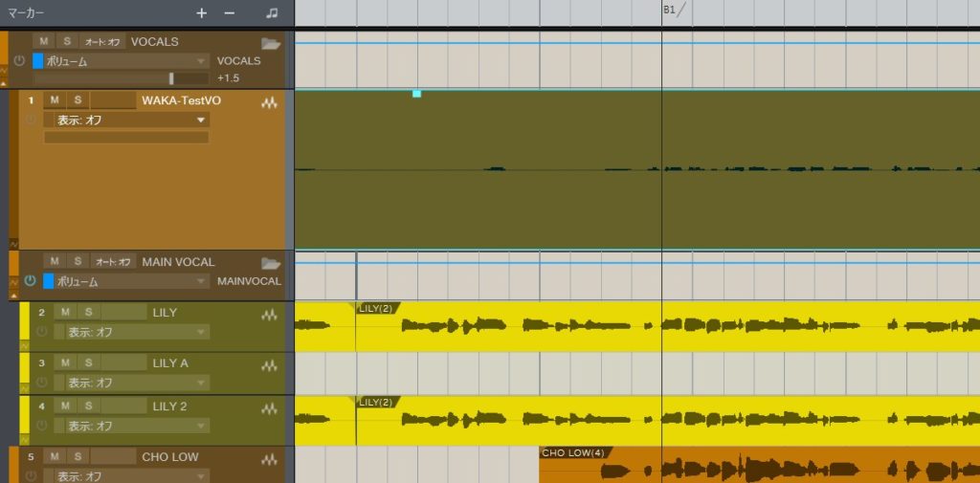Screen dimensions: 980x483
Task: Open VOCALS ボリューム automation parameter dropdown
Action: click(x=127, y=61)
